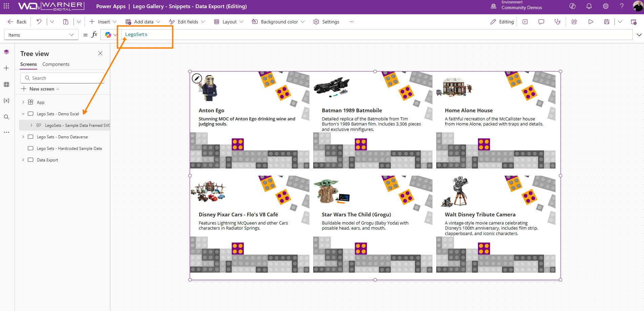Screen dimensions: 644x311
Task: Select the Star Wars Grogu card image
Action: [331, 192]
